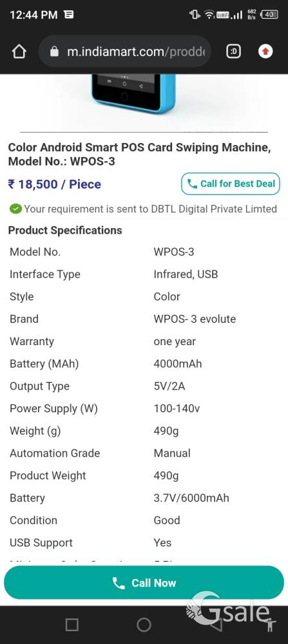Screen dimensions: 288x644
Task: Tap the Android home circle button
Action: point(144,625)
